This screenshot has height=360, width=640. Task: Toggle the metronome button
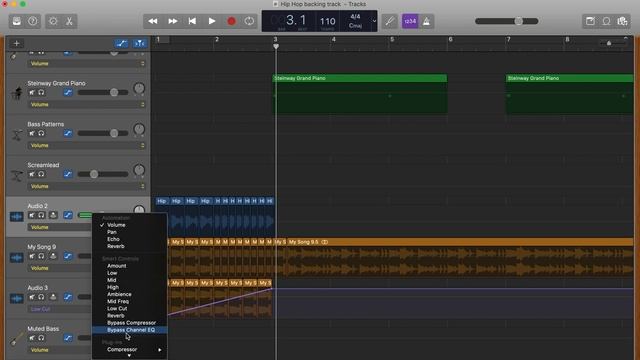coord(426,21)
